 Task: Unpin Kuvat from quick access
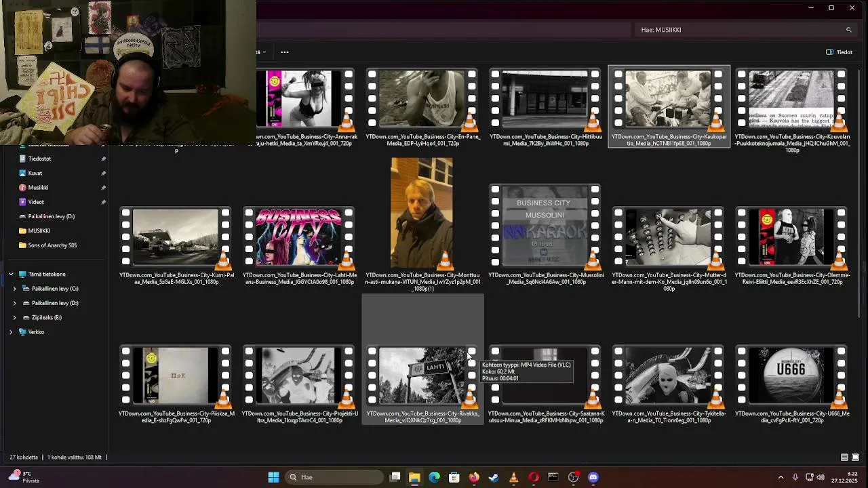(103, 173)
